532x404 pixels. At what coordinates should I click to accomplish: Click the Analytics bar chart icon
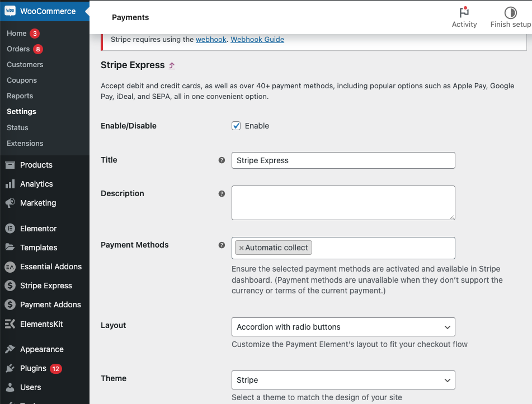tap(10, 184)
